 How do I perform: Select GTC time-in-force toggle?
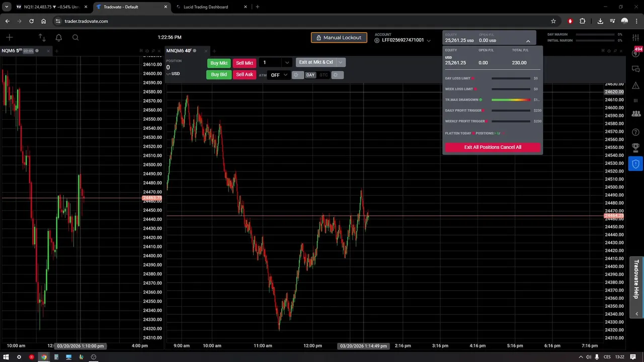[324, 75]
